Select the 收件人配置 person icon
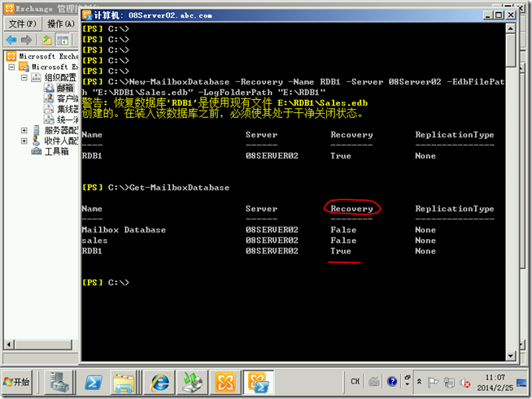The height and width of the screenshot is (399, 532). click(x=37, y=141)
